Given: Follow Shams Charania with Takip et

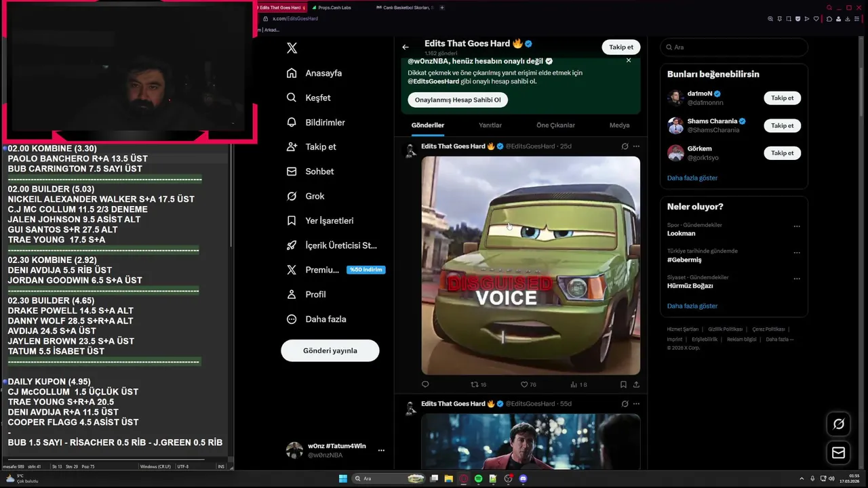Looking at the screenshot, I should [x=782, y=125].
